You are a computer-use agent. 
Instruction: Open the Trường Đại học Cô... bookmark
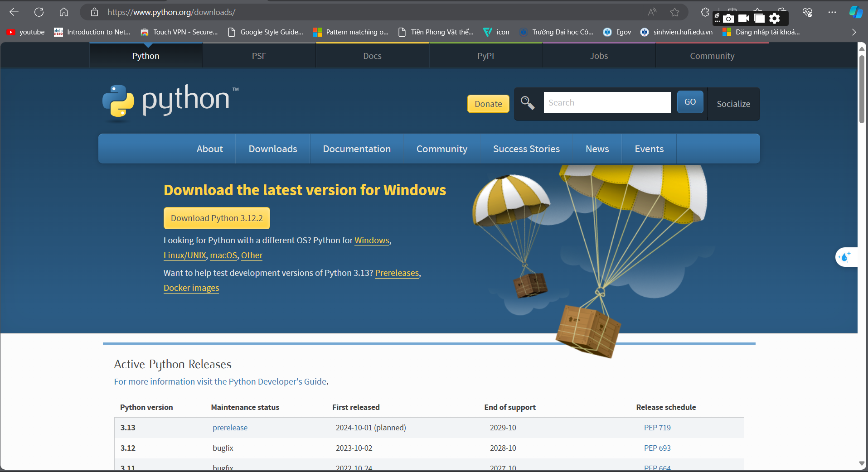pyautogui.click(x=557, y=32)
